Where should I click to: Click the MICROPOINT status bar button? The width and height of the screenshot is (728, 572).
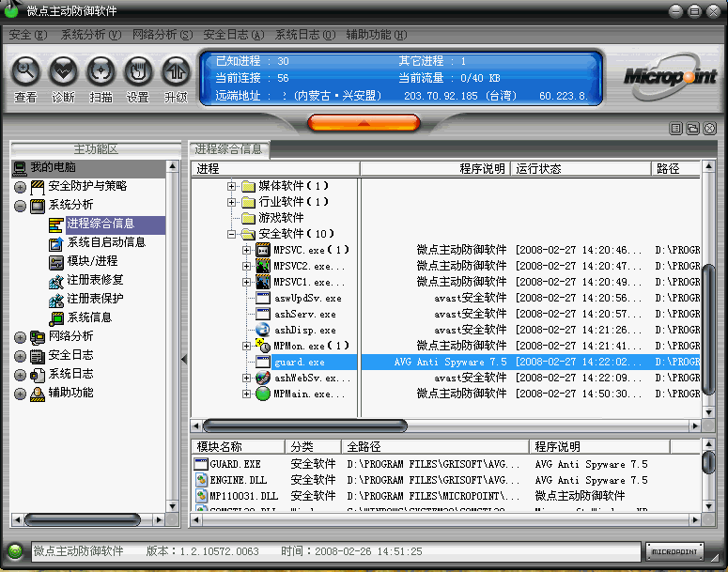674,551
